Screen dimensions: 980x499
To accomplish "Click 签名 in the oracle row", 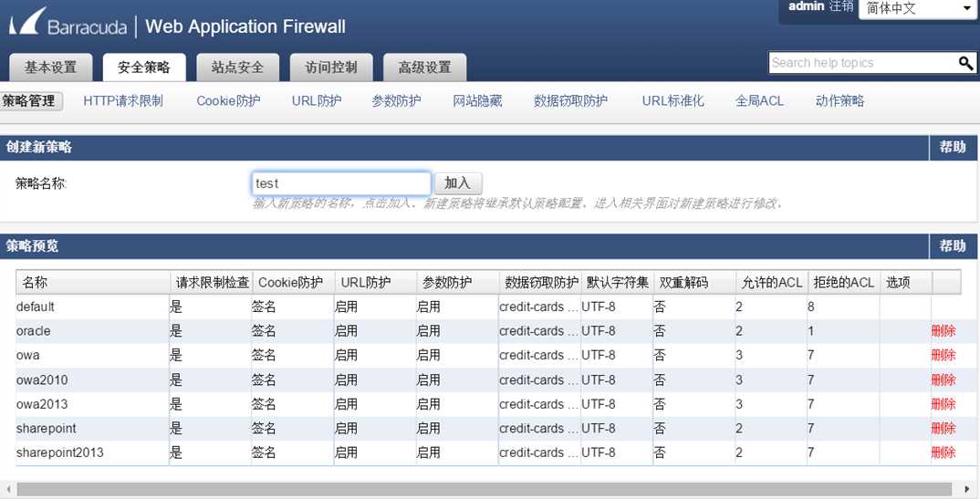I will [263, 331].
